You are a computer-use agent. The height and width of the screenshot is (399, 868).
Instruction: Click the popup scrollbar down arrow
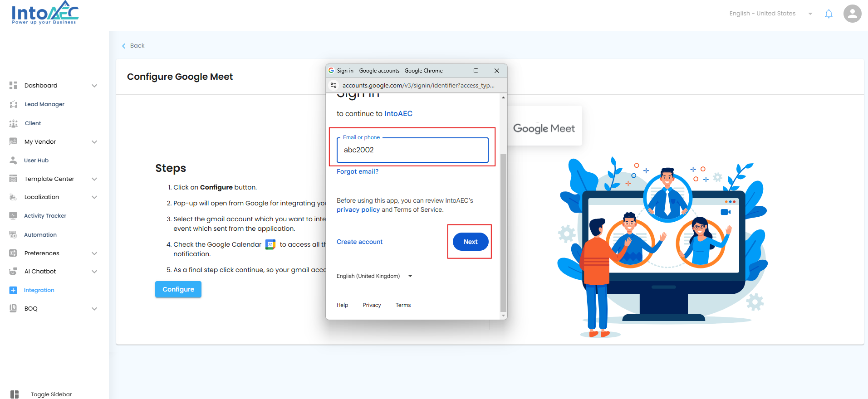pos(503,315)
